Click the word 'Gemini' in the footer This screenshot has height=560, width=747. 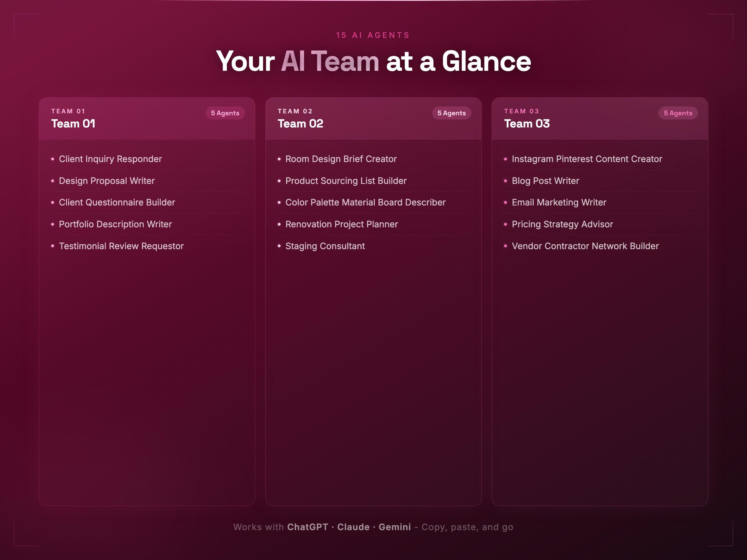(395, 527)
